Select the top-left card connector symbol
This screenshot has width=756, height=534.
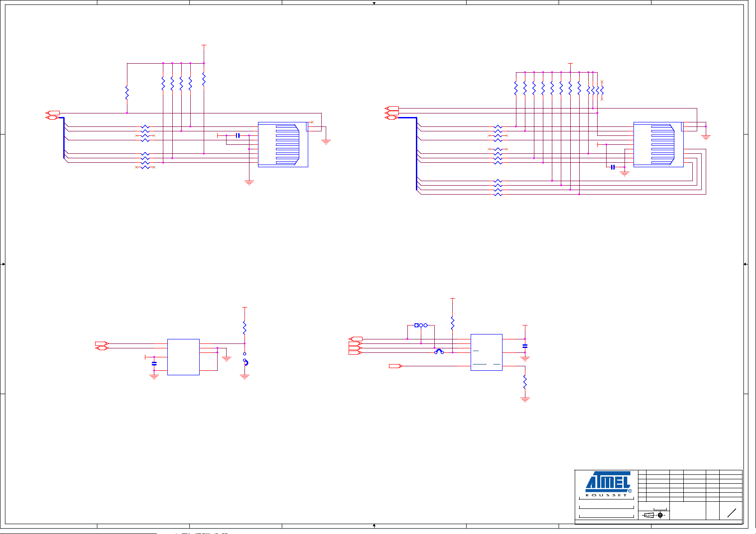283,144
